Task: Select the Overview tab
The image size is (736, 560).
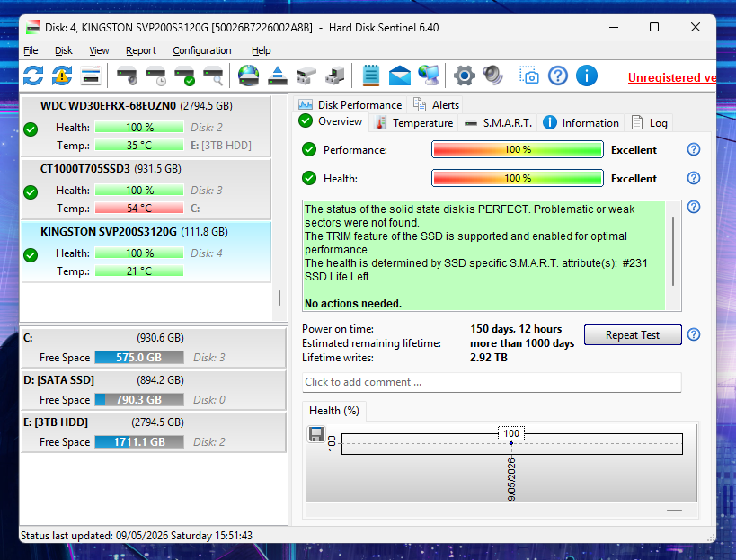Action: pos(331,121)
